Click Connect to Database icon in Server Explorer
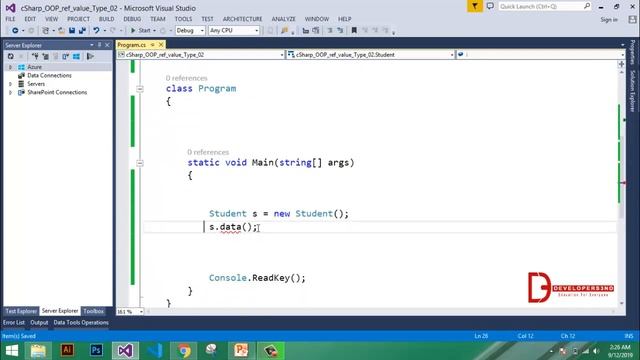This screenshot has width=640, height=360. point(36,56)
